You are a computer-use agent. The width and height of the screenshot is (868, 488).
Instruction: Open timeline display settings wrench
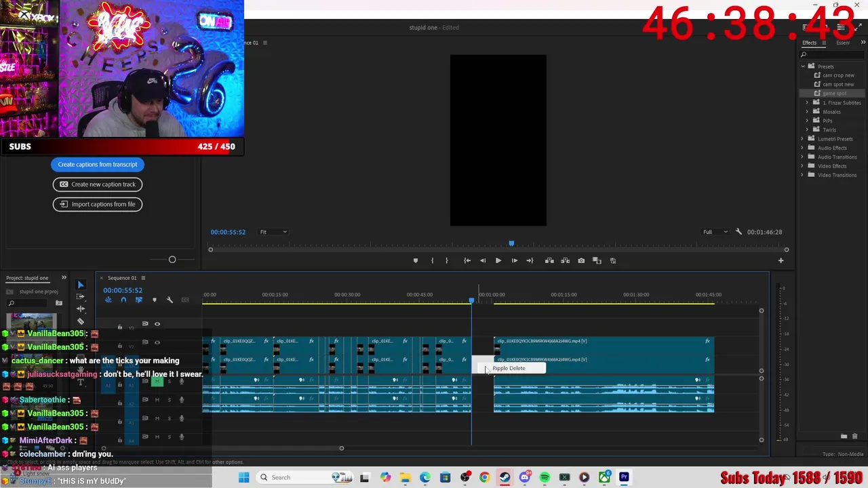pos(170,300)
